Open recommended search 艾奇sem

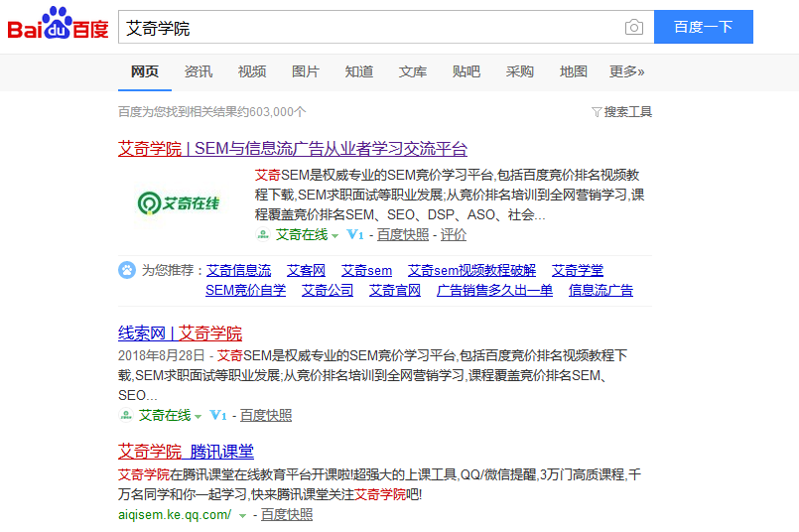pos(366,271)
